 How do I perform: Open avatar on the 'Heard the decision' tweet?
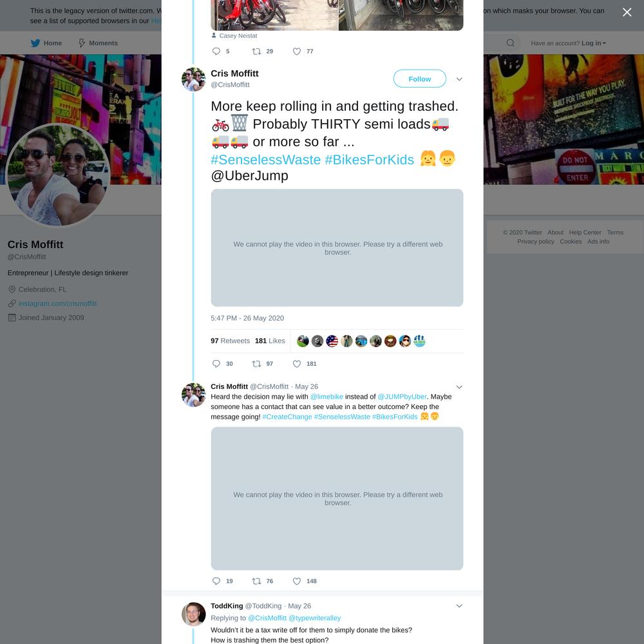193,395
